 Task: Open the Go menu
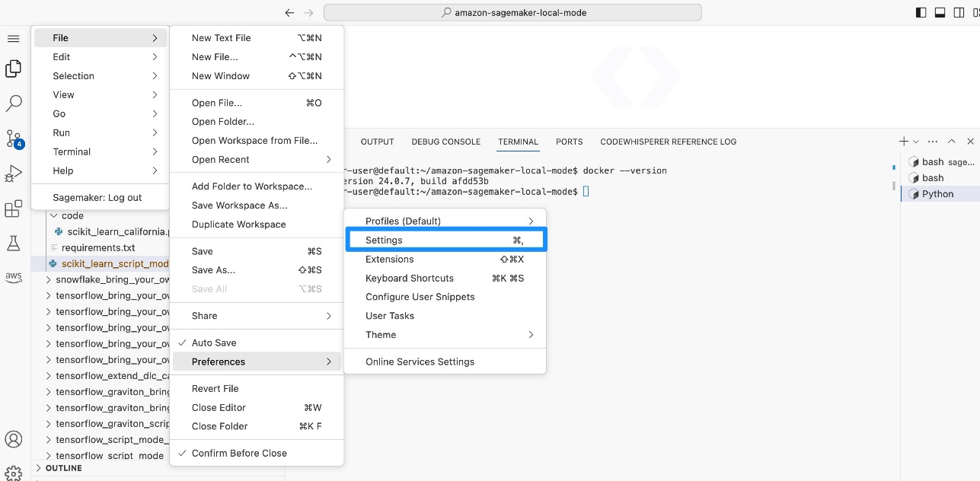100,114
